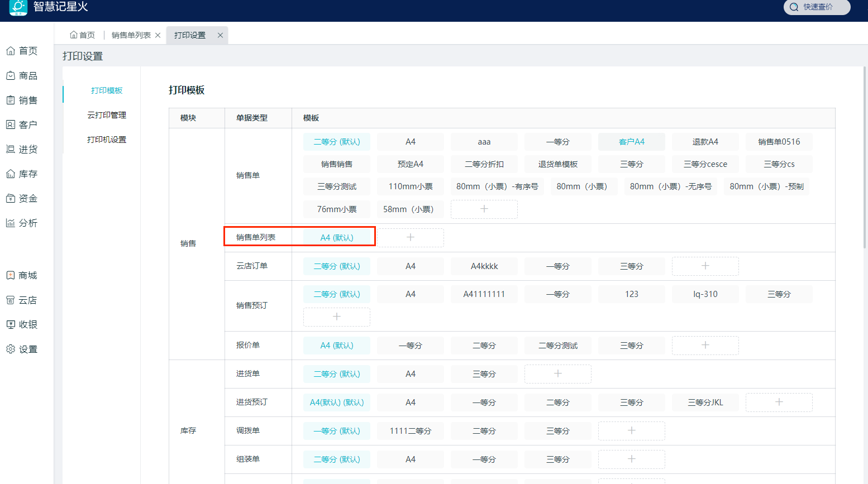Screen dimensions: 868x484
Task: Add a new 进货单 template with plus
Action: point(558,373)
